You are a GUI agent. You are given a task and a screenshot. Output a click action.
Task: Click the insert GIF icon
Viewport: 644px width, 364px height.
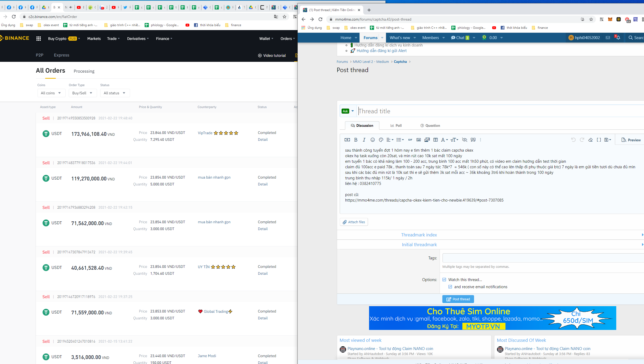410,140
